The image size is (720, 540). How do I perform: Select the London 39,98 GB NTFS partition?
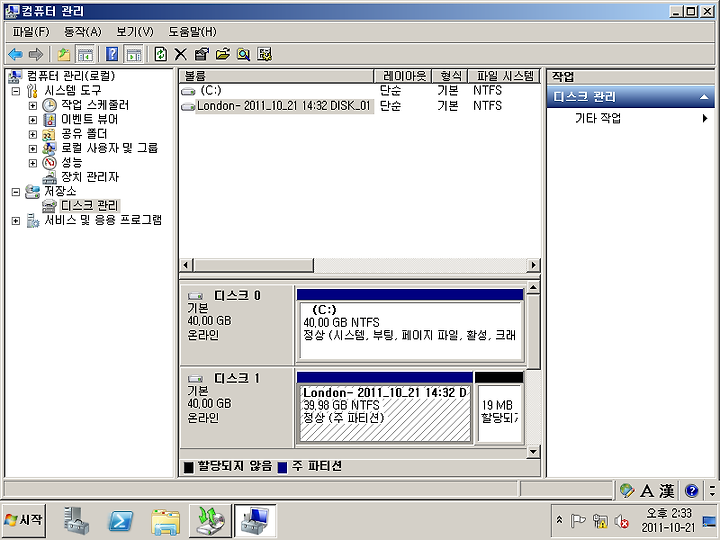[385, 408]
